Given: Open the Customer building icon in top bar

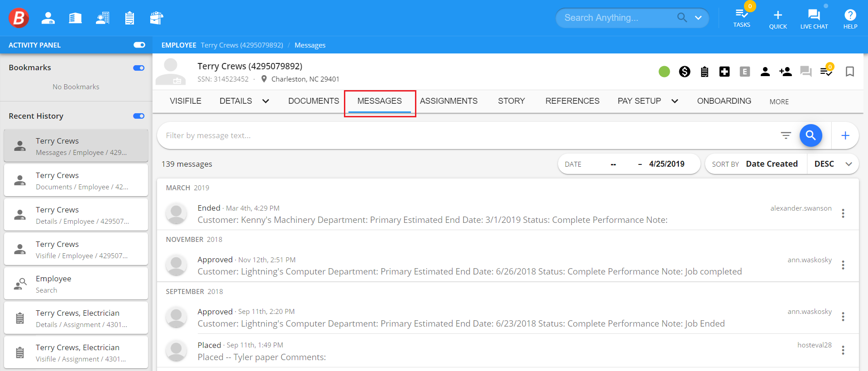Looking at the screenshot, I should 75,18.
